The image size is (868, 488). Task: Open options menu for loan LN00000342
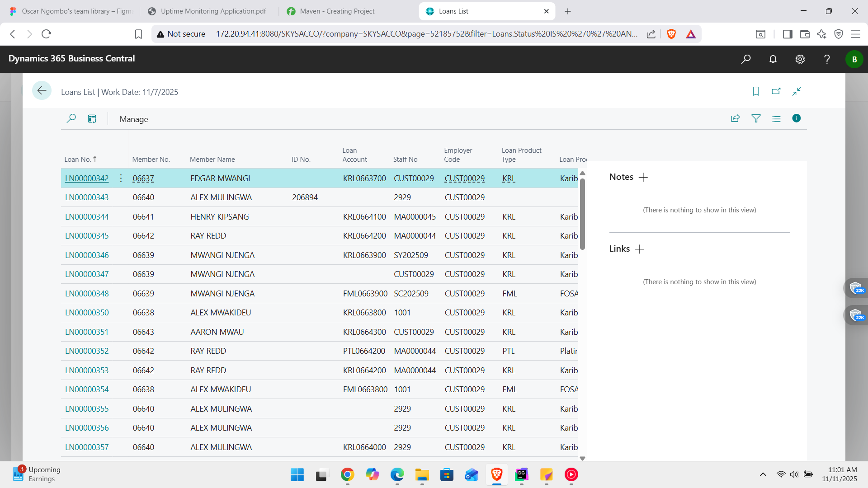click(120, 178)
